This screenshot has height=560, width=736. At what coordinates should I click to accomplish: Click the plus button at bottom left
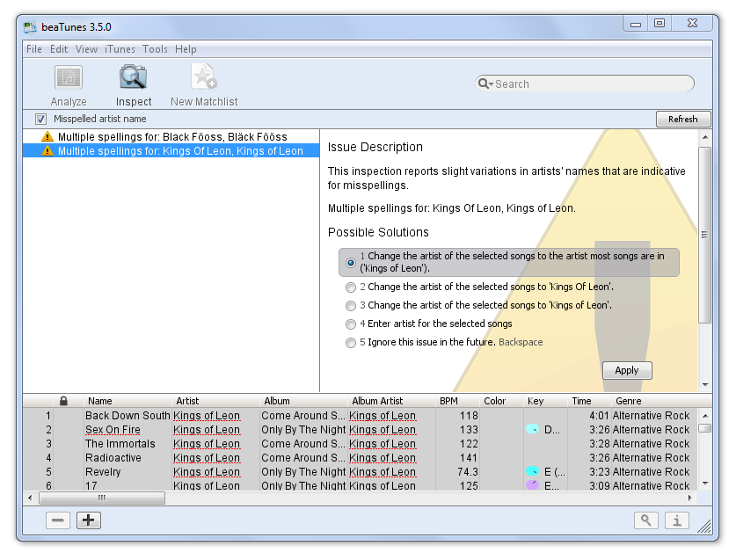(89, 520)
